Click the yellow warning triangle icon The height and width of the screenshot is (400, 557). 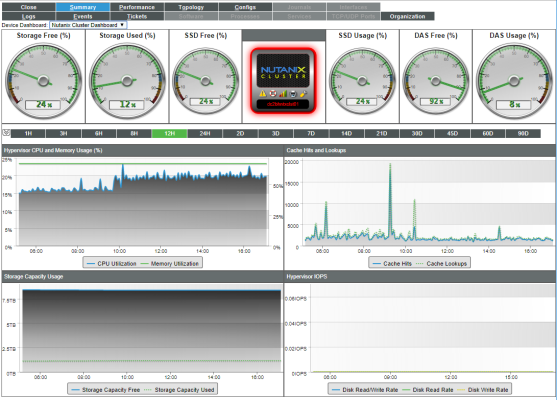click(x=263, y=94)
